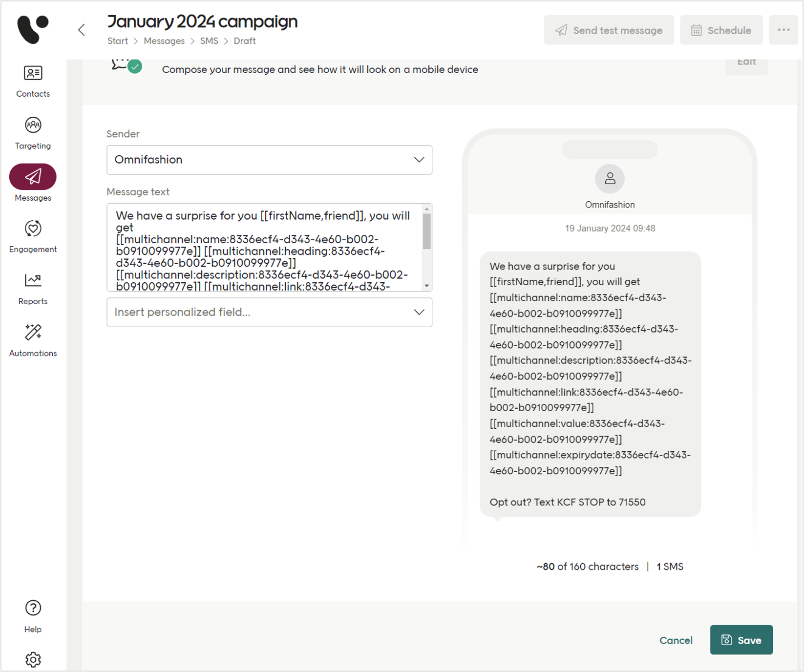Cancel the current changes
The width and height of the screenshot is (804, 672).
pos(676,640)
